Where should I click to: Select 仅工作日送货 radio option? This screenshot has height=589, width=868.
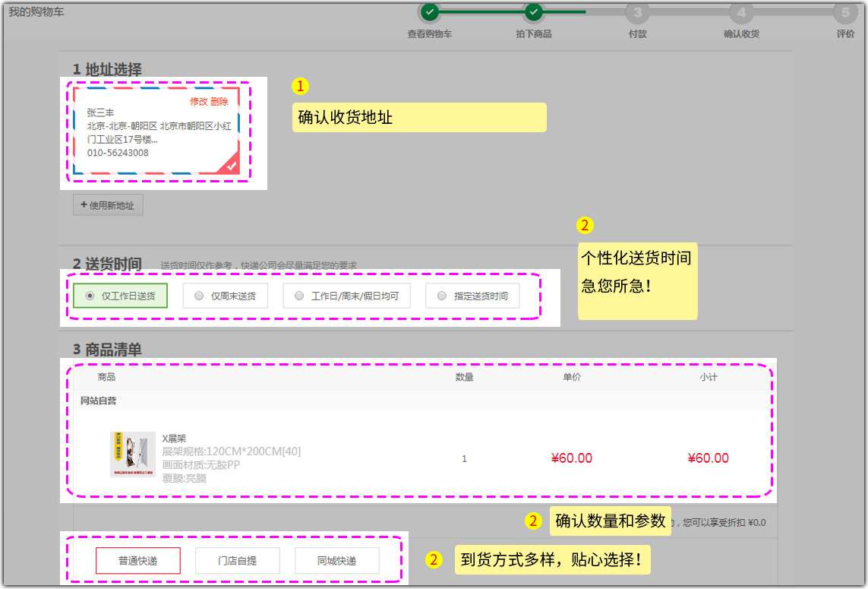pyautogui.click(x=91, y=296)
